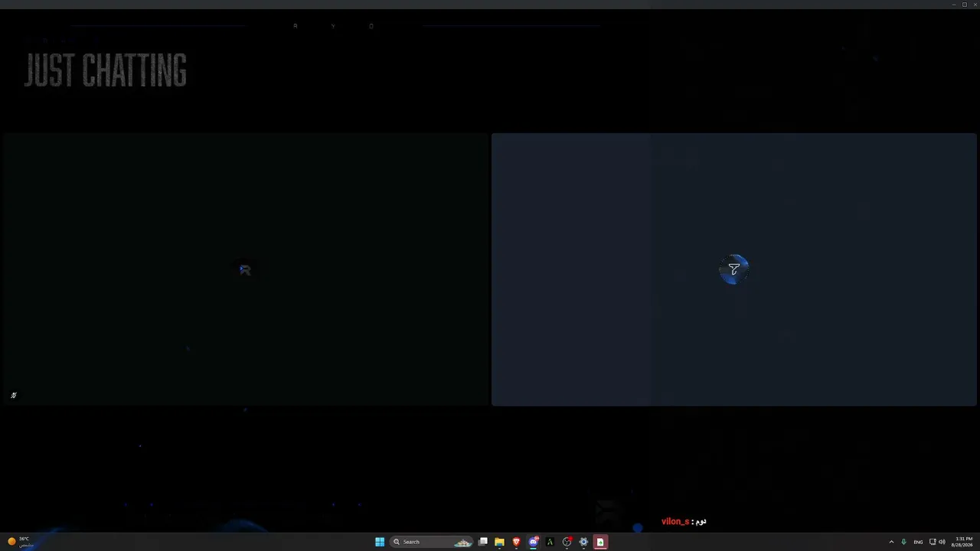Open the volume tray icon
This screenshot has width=980, height=551.
(942, 542)
